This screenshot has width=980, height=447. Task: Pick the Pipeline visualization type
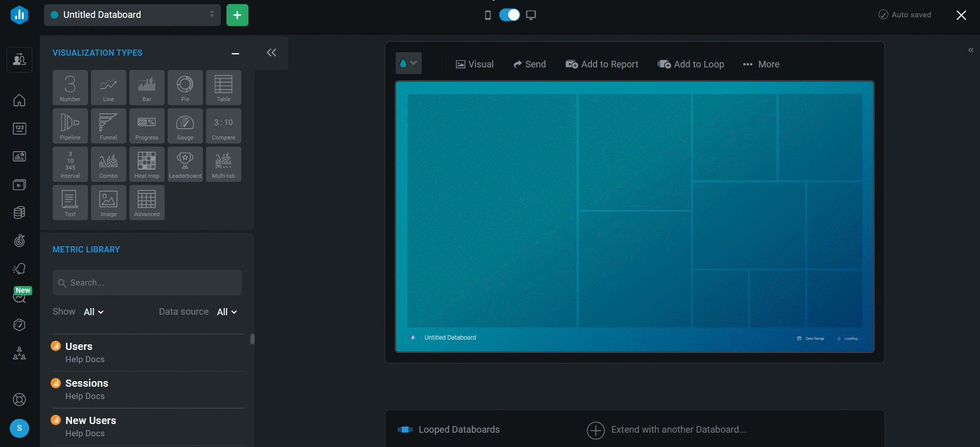(x=70, y=126)
